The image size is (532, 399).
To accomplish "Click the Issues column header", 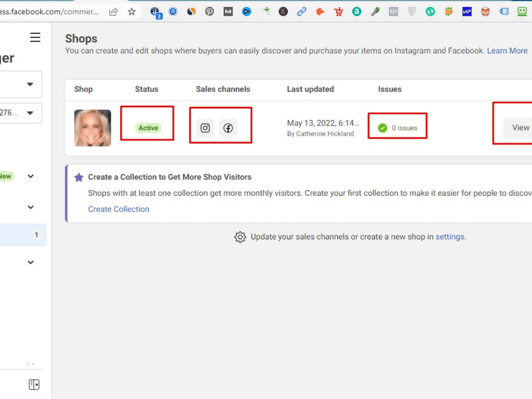I will point(390,89).
